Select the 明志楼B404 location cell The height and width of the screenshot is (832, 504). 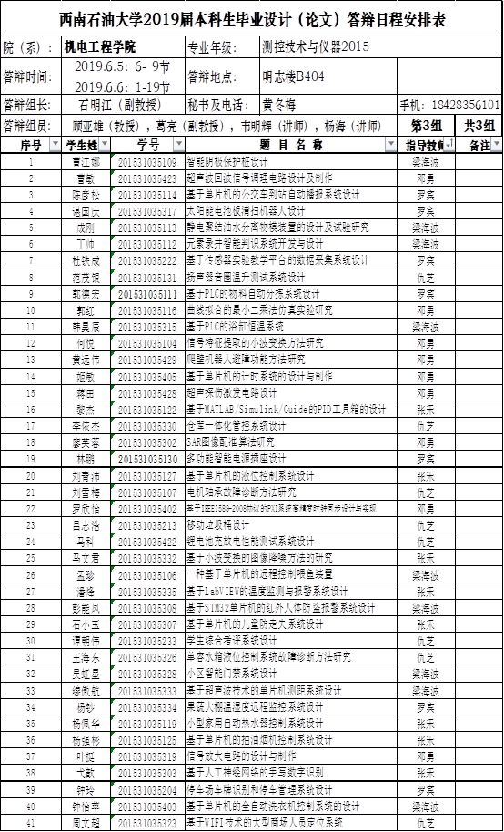click(328, 77)
